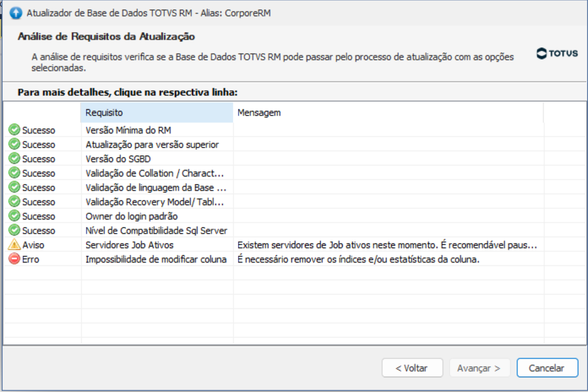Click the Avançar button
This screenshot has height=392, width=588.
tap(479, 368)
